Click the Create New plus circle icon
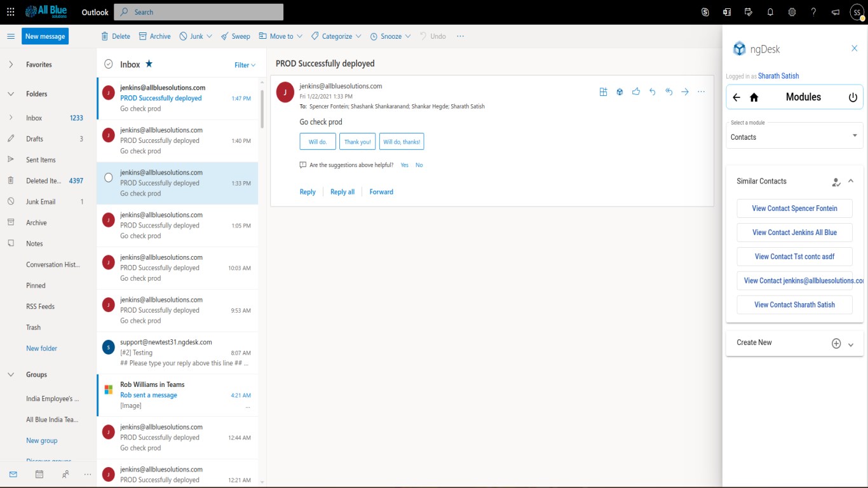 coord(836,343)
